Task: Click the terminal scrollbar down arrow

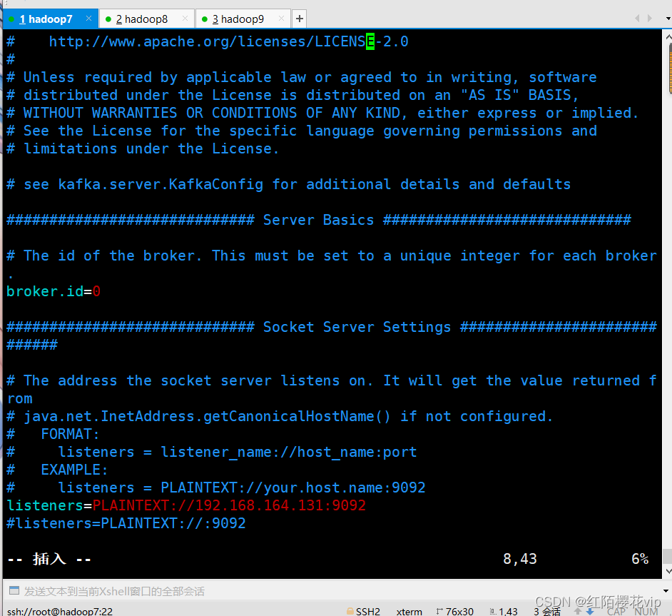Action: tap(668, 571)
